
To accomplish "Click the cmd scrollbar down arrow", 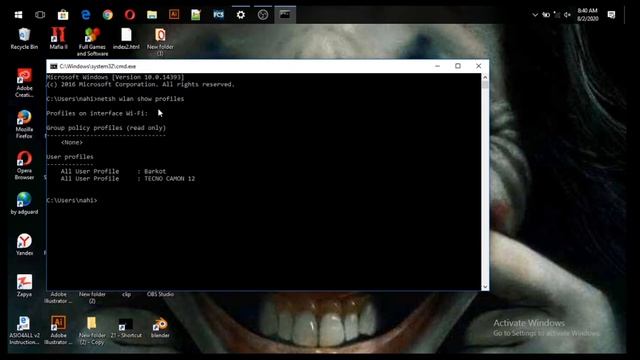I will (485, 287).
